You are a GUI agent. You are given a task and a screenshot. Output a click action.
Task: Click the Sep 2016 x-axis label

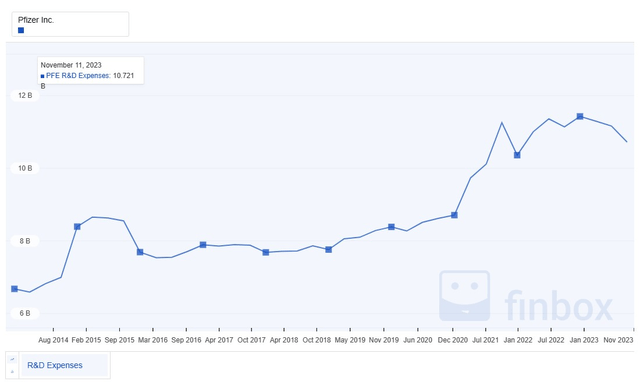coord(186,340)
